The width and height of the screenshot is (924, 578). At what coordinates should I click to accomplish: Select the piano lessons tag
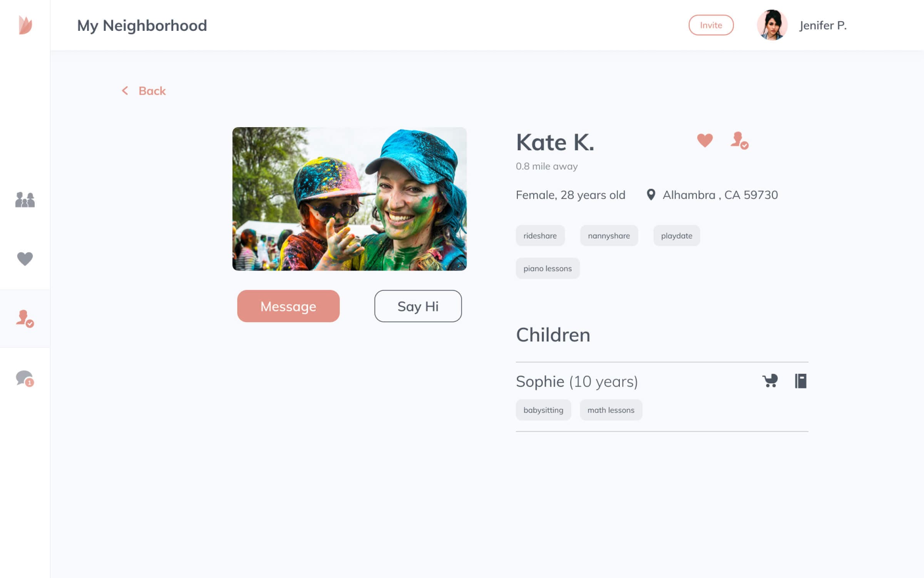(x=548, y=268)
